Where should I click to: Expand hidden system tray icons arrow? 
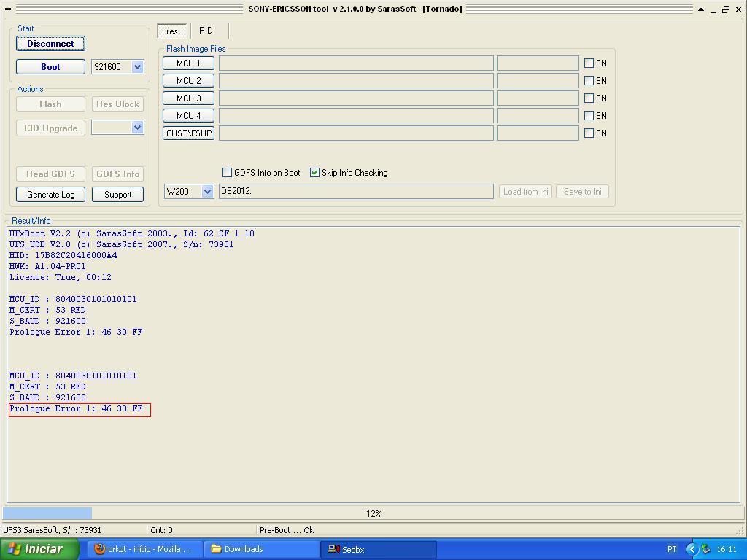click(692, 549)
